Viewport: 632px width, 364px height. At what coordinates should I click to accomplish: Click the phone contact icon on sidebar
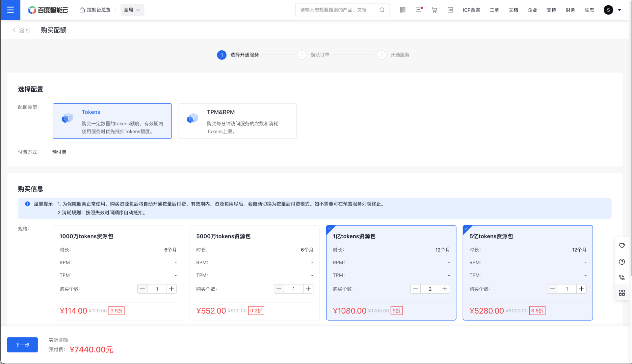click(x=621, y=278)
